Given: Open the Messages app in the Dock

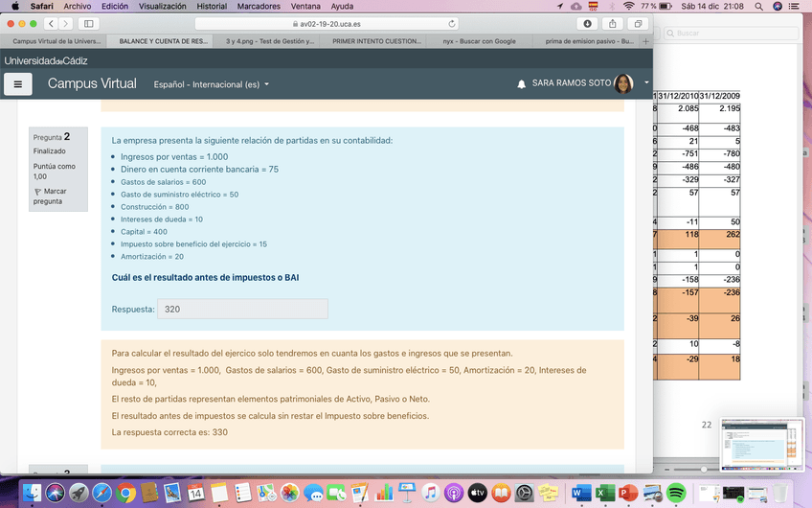Looking at the screenshot, I should [x=313, y=493].
